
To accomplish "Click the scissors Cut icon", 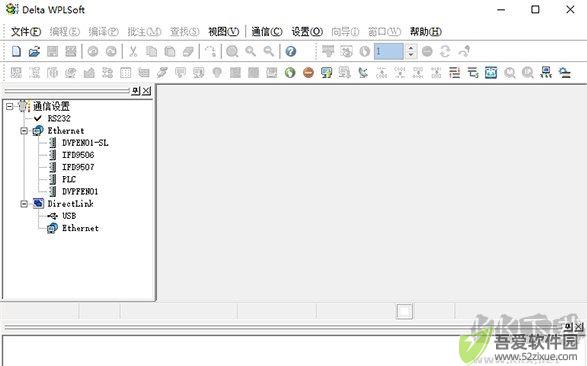I will pos(133,51).
